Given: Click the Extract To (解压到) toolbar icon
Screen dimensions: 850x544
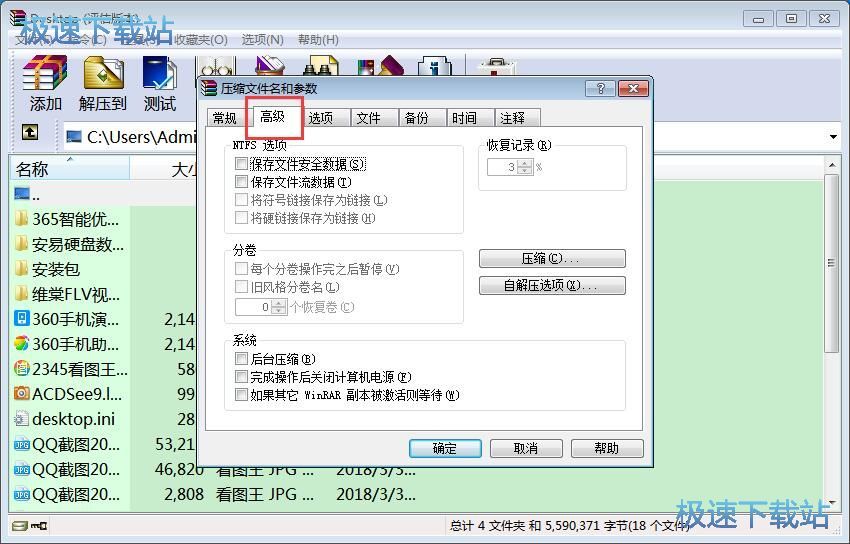Looking at the screenshot, I should tap(103, 83).
